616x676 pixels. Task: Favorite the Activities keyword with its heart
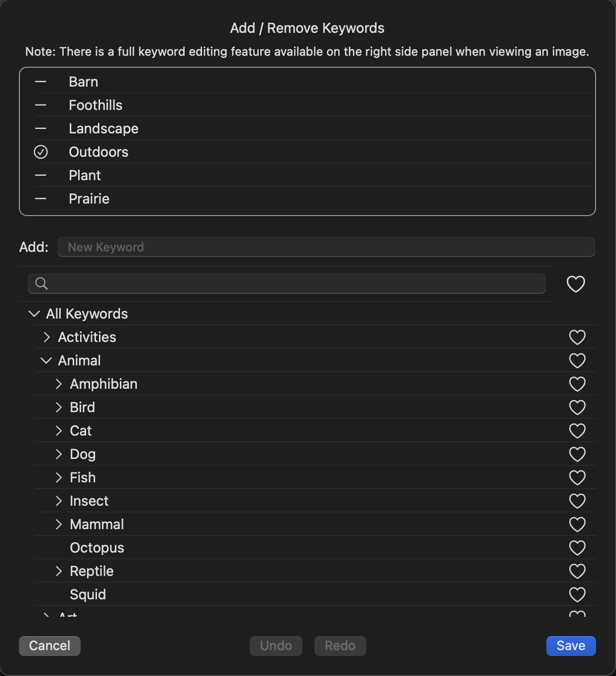(x=577, y=338)
